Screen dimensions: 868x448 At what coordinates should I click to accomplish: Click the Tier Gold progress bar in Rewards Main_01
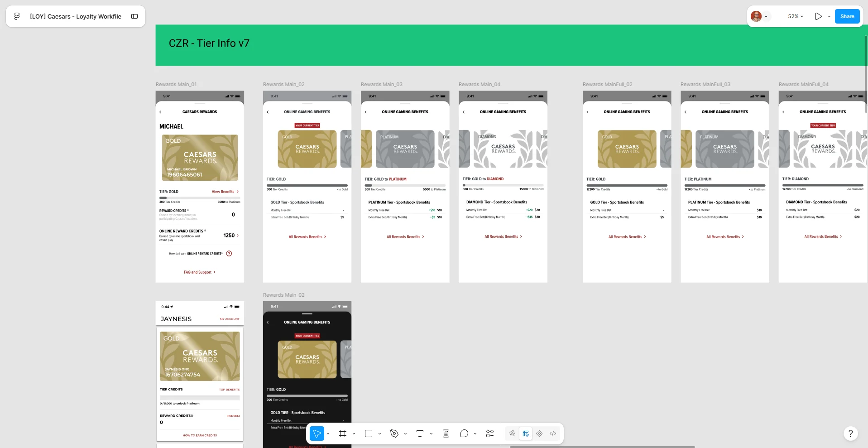click(200, 198)
